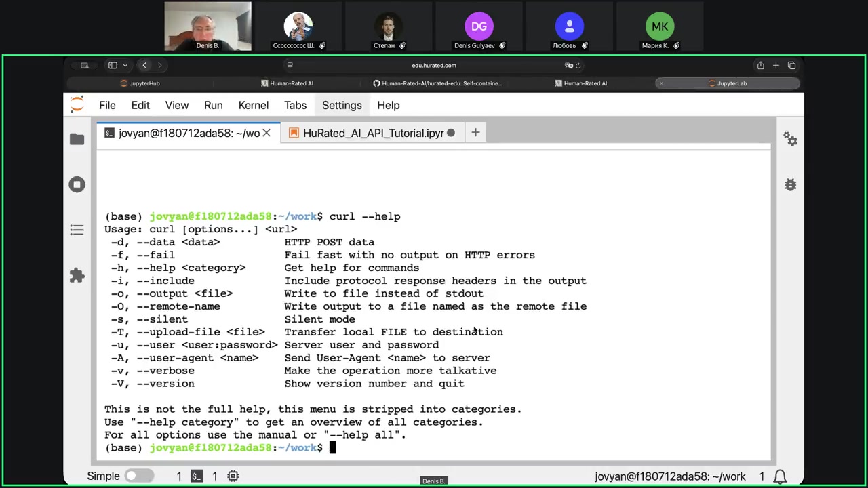Screen dimensions: 868x488
Task: Click the kernel chip icon in status bar
Action: click(233, 476)
